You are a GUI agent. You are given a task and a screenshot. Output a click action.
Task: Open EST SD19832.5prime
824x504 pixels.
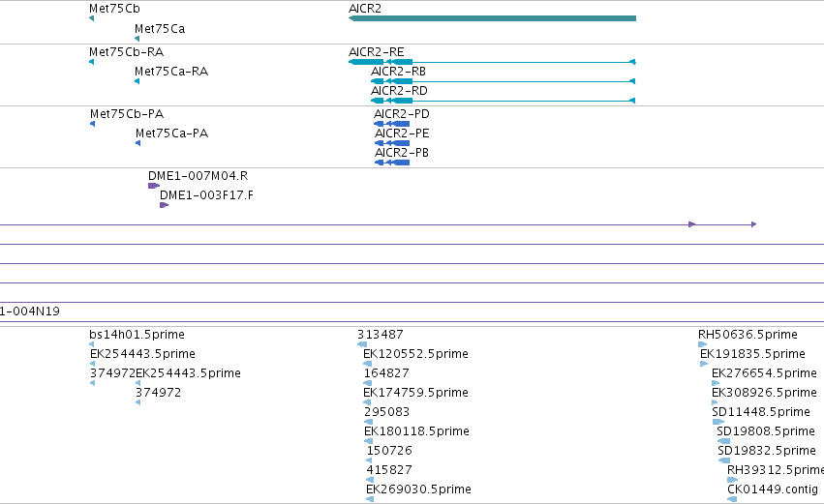pos(767,451)
